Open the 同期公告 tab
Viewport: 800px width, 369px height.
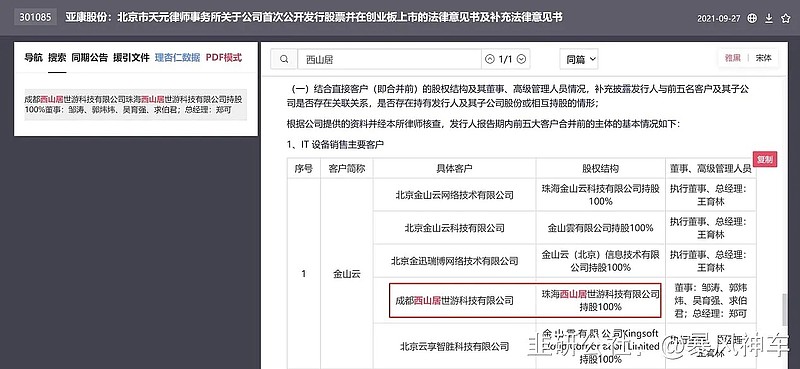tap(90, 58)
